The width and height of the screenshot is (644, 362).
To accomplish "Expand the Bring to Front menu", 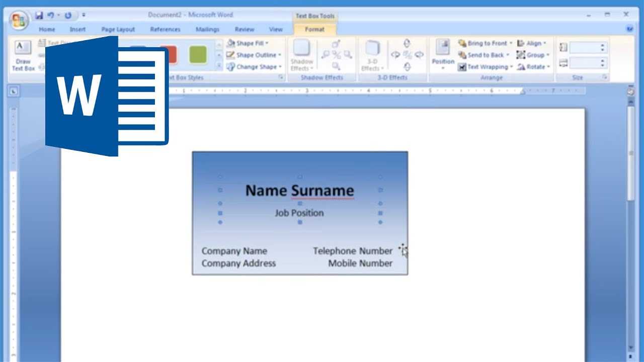I will click(x=486, y=43).
